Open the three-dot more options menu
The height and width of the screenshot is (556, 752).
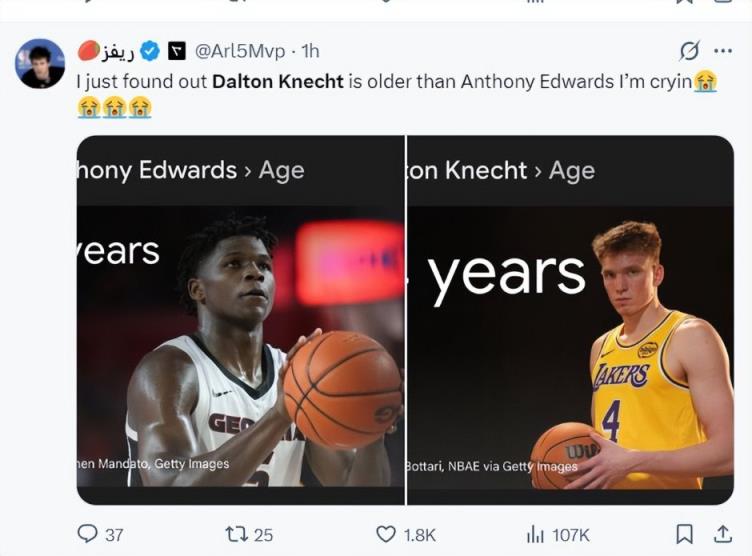tap(722, 50)
